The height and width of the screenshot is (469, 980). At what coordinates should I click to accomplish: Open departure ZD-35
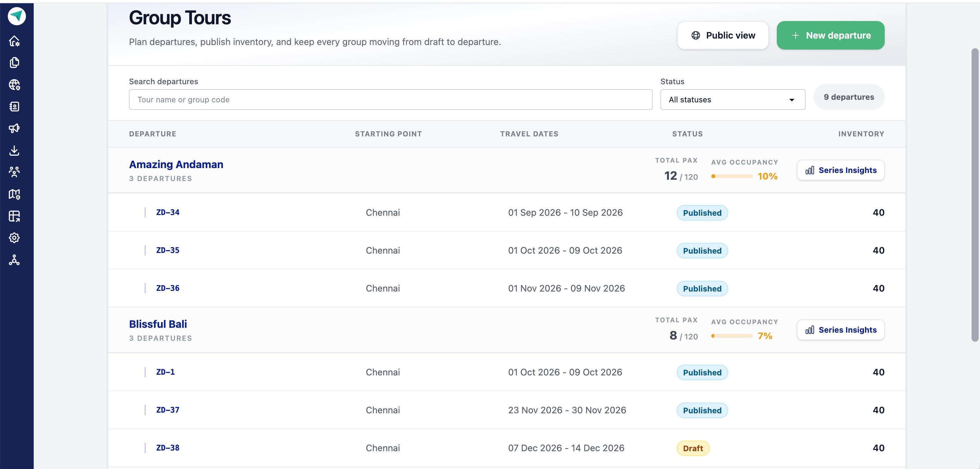(x=168, y=250)
